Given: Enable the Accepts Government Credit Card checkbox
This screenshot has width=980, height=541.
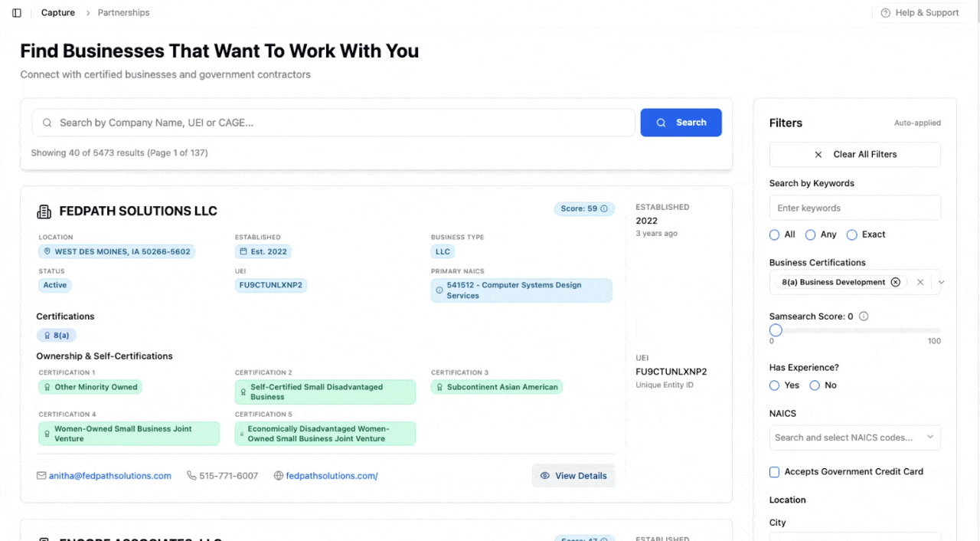Looking at the screenshot, I should [x=774, y=472].
